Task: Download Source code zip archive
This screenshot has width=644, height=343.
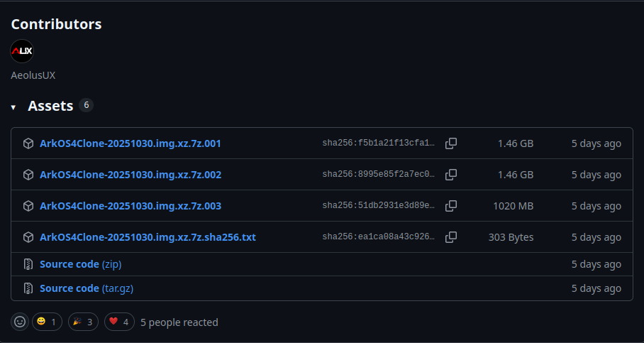Action: click(x=81, y=264)
